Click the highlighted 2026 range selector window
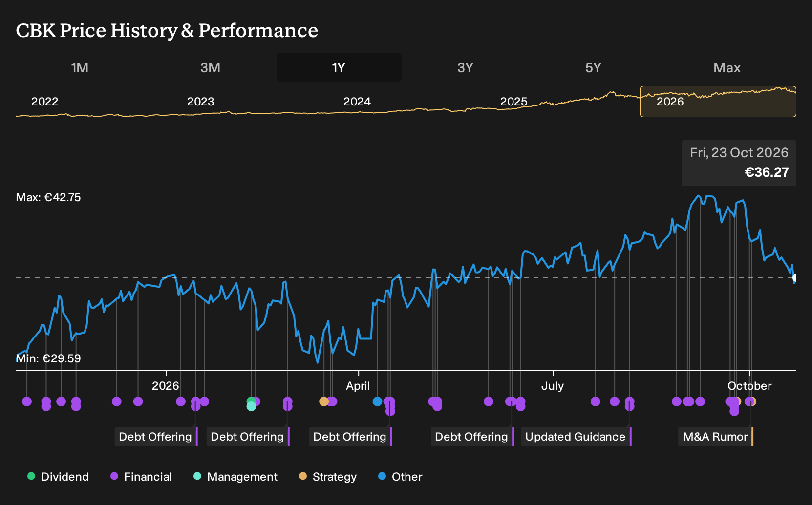Viewport: 812px width, 505px height. (x=718, y=102)
